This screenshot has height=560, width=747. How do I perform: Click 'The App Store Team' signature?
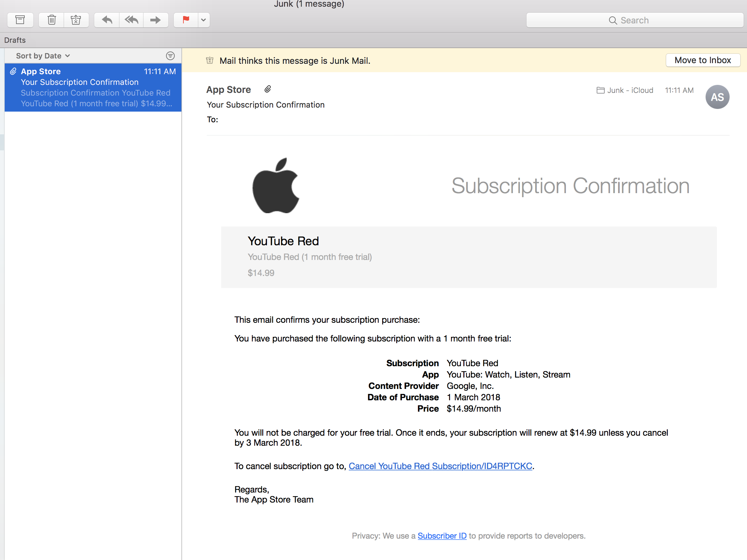coord(274,500)
